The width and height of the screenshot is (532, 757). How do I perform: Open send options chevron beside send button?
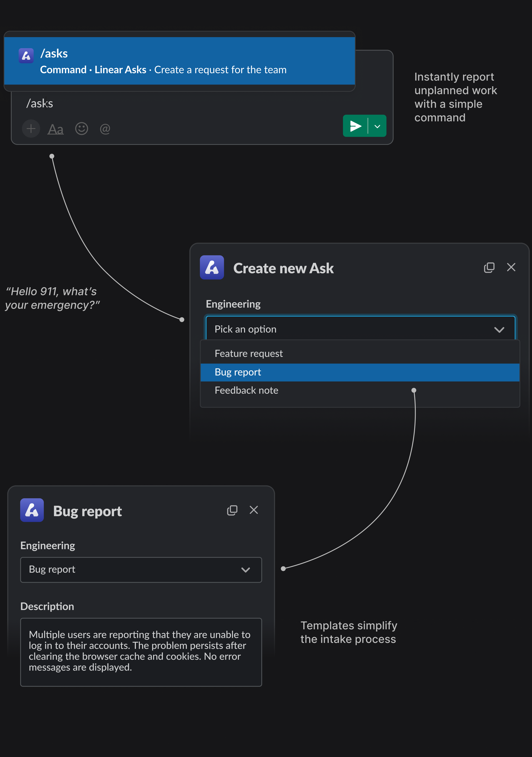point(378,126)
